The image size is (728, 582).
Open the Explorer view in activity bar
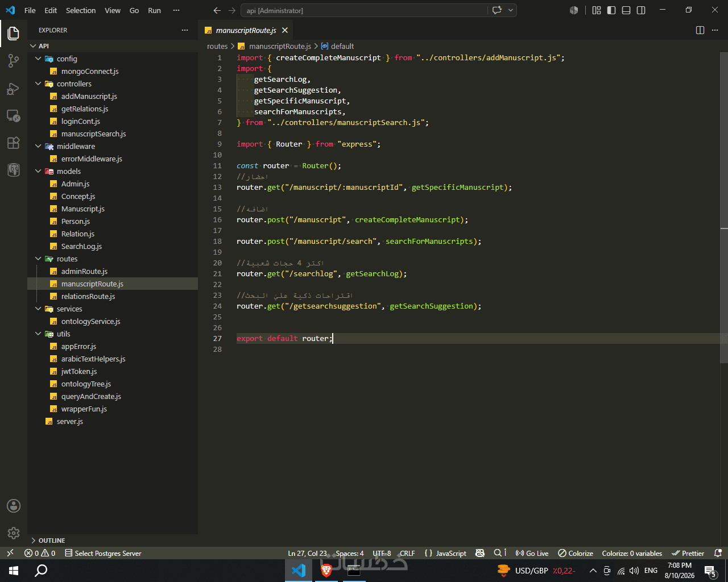14,33
